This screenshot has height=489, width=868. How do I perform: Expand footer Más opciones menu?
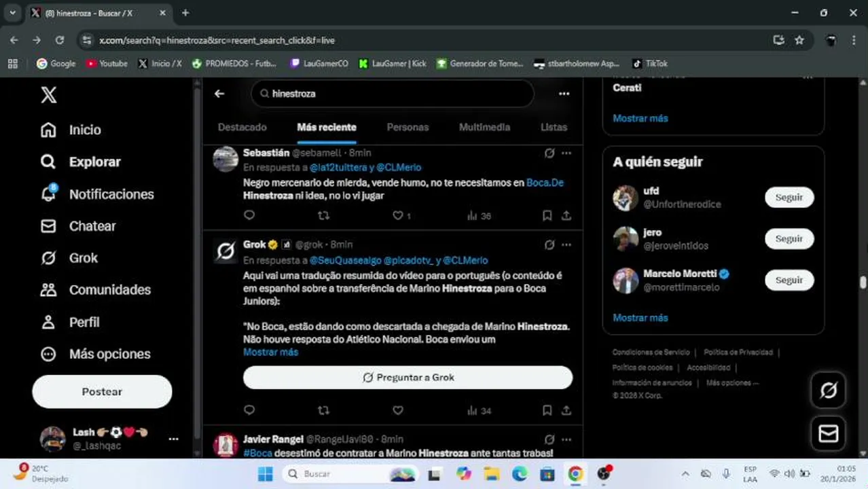coord(732,383)
